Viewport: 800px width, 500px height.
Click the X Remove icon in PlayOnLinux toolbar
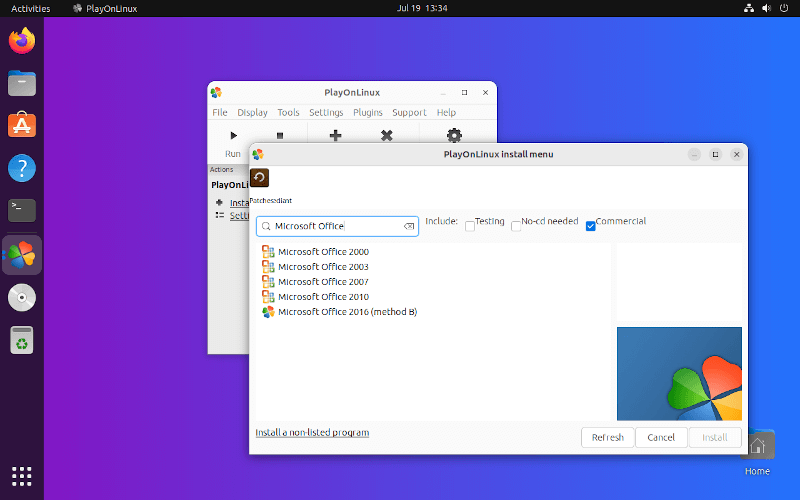pyautogui.click(x=387, y=135)
